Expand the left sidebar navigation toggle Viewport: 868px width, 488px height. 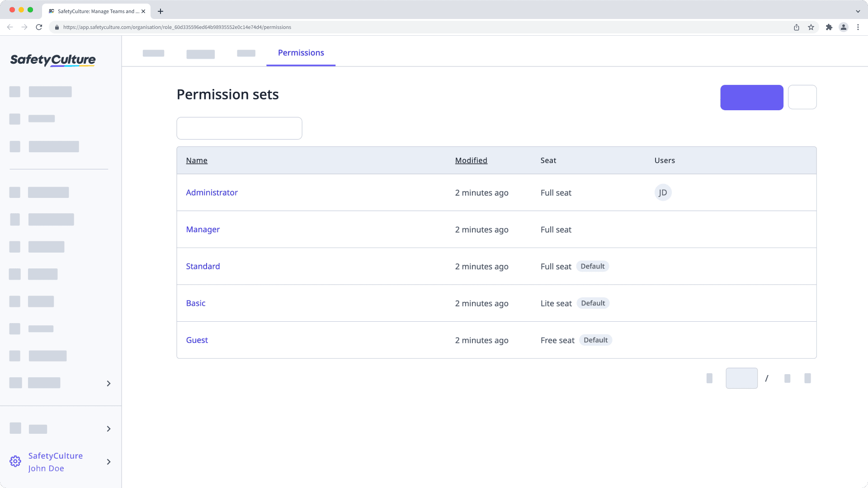pyautogui.click(x=108, y=383)
